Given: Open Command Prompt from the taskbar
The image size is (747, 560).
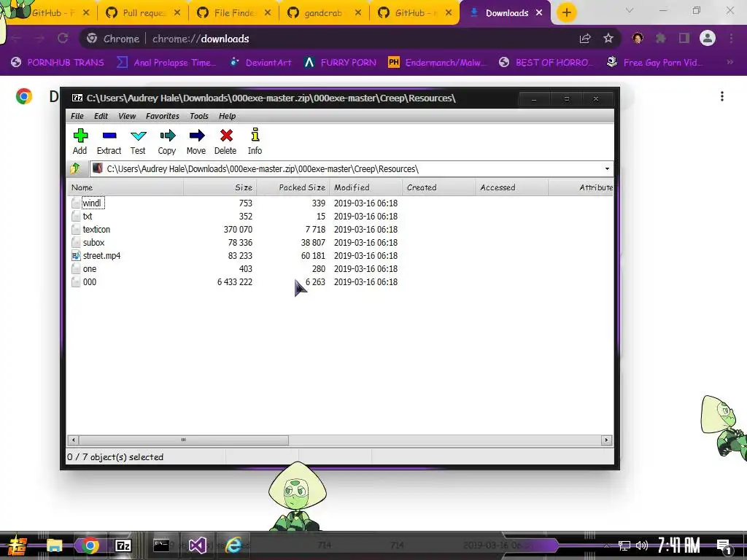Looking at the screenshot, I should pos(161,545).
